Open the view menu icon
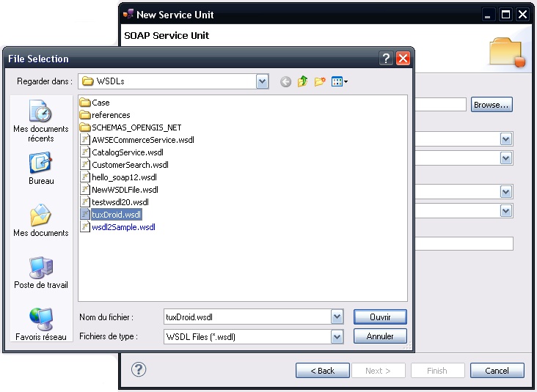537x392 pixels. click(339, 81)
